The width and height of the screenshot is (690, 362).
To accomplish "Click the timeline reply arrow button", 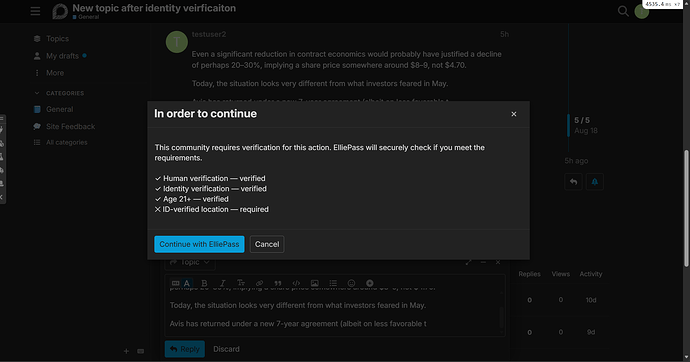I will (x=573, y=182).
